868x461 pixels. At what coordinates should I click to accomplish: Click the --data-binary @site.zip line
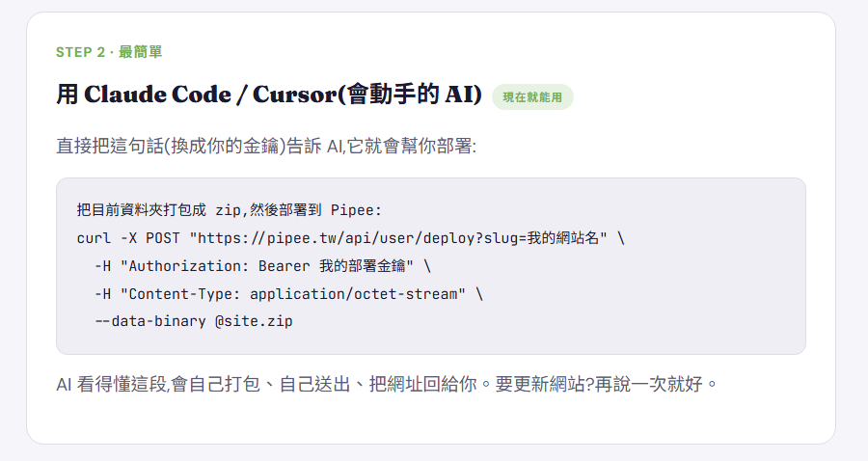194,321
